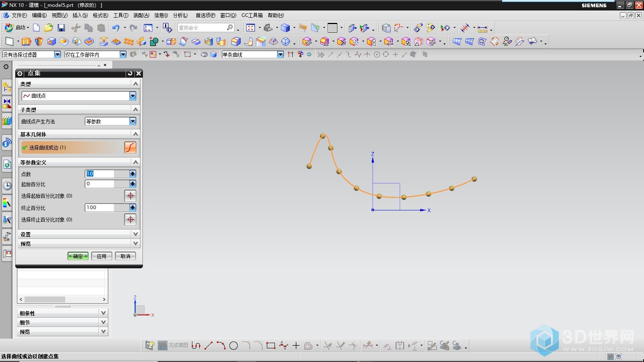
Task: Toggle the snap quadrant point option
Action: coord(386,55)
